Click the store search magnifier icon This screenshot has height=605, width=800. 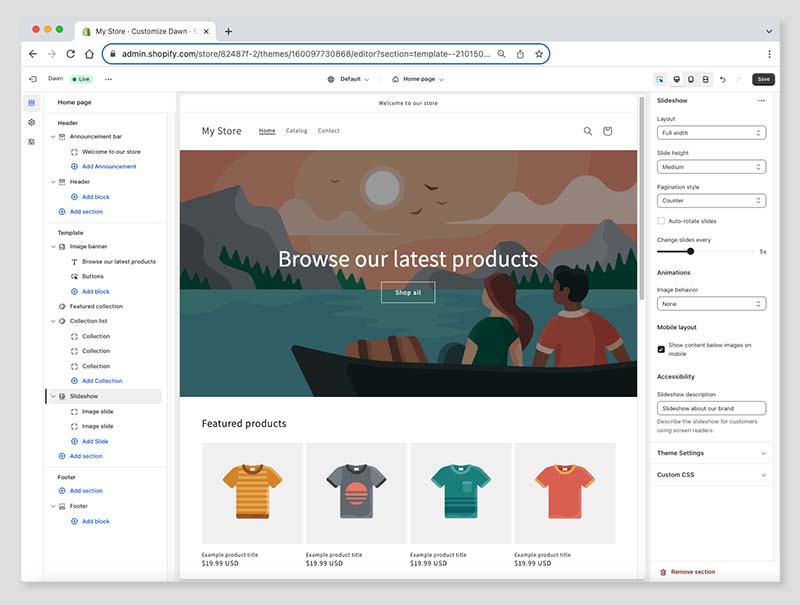[588, 131]
